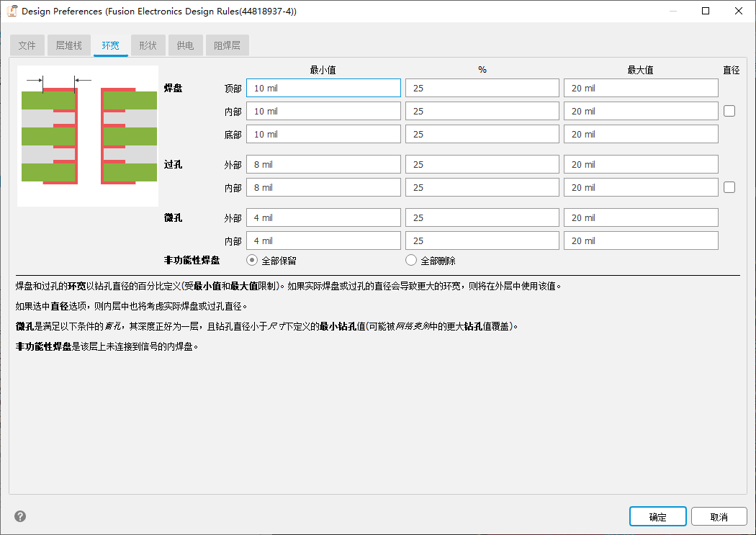Click the 顶部 minimum value field showing 10 mil
Screen dimensions: 756x535
(x=323, y=87)
